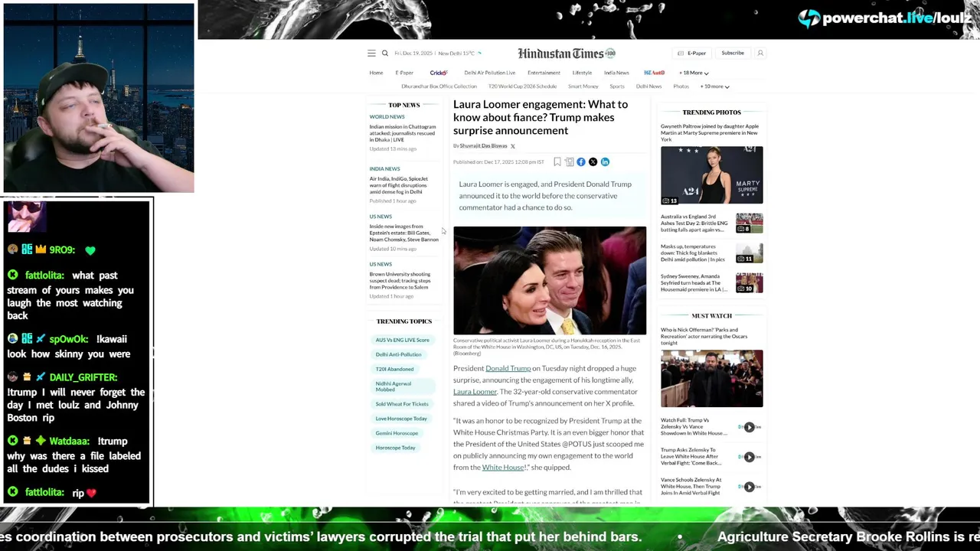Play the Vance Schools Zelensky video
The image size is (980, 551).
749,487
